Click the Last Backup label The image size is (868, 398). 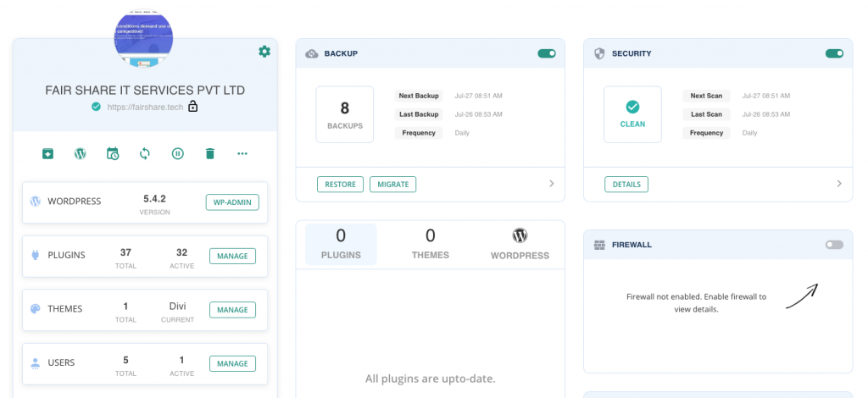[x=419, y=114]
